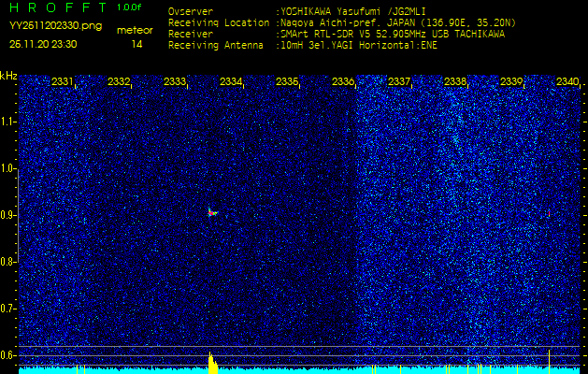Click the small red echo near 2340

tap(549, 213)
